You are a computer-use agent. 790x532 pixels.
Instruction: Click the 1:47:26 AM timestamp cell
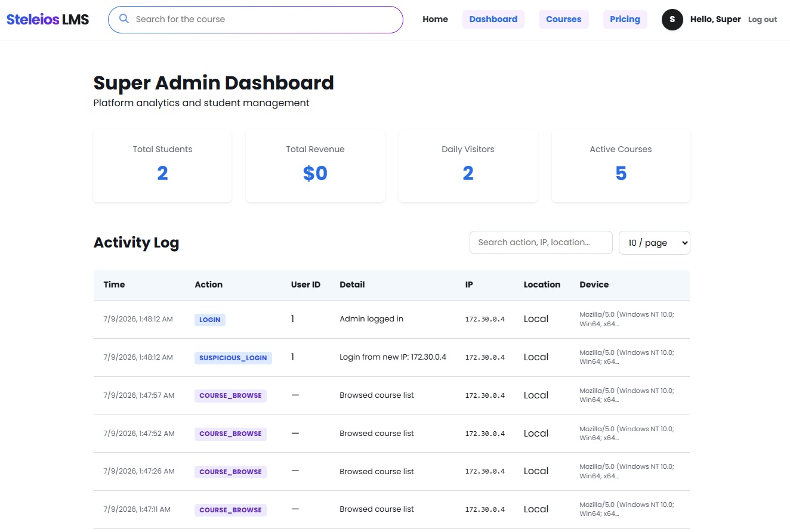139,471
